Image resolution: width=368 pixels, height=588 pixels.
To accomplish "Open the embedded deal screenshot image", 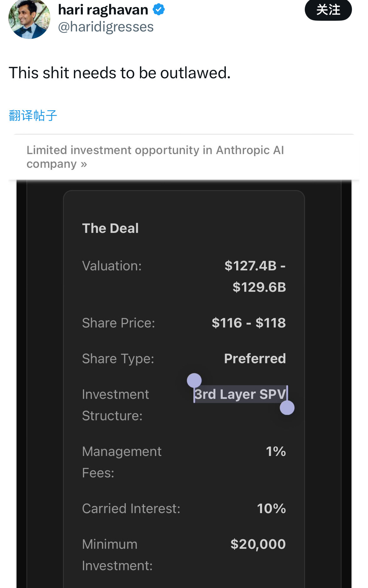I will coord(184,384).
